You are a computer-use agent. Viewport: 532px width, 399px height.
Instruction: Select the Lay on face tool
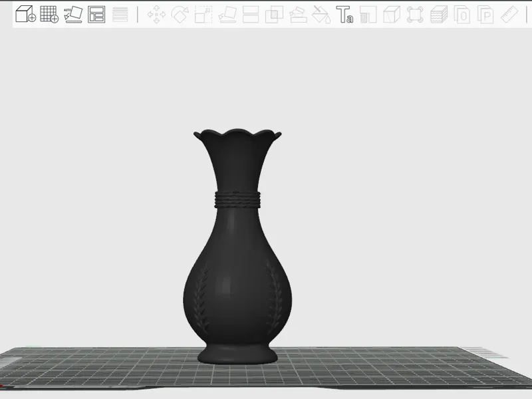(x=227, y=14)
